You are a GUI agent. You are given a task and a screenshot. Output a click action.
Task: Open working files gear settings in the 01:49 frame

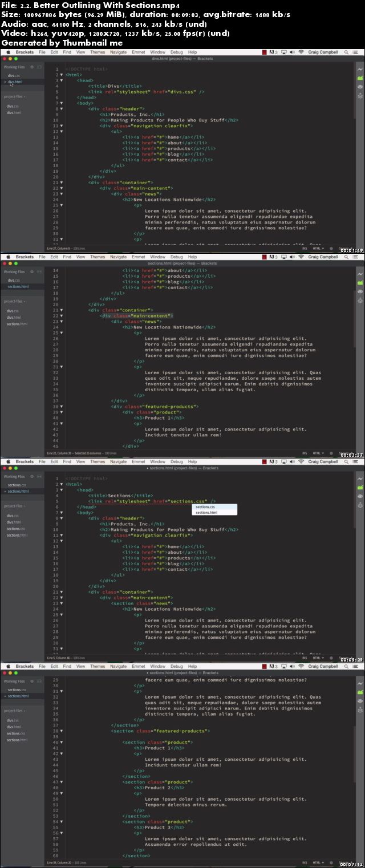32,67
